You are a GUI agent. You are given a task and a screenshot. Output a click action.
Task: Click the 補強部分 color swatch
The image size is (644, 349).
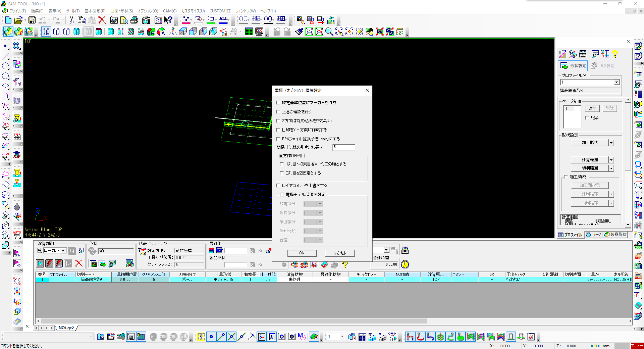311,222
